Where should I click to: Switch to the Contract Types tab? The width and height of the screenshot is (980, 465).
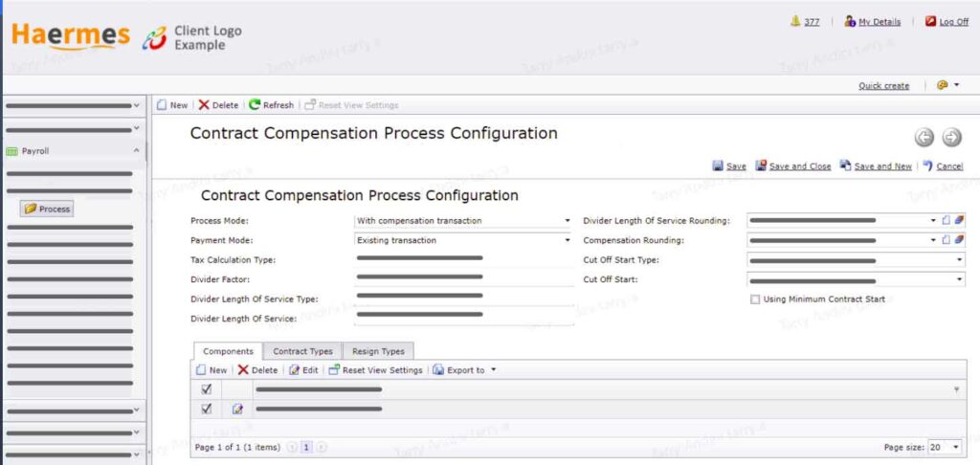(302, 351)
